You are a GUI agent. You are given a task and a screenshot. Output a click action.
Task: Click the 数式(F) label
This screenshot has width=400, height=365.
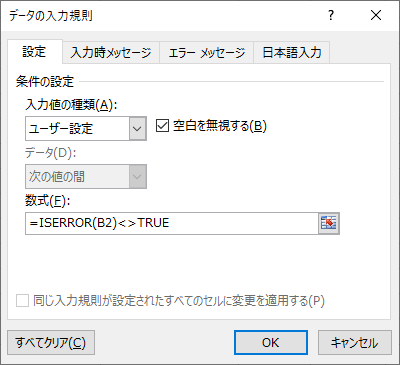48,201
